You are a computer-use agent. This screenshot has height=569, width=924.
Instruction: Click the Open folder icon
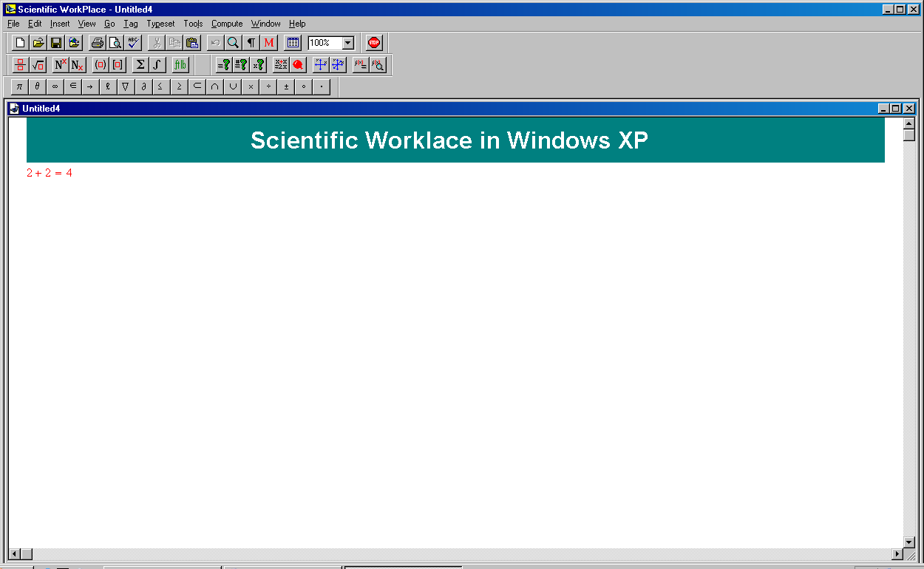pos(38,43)
